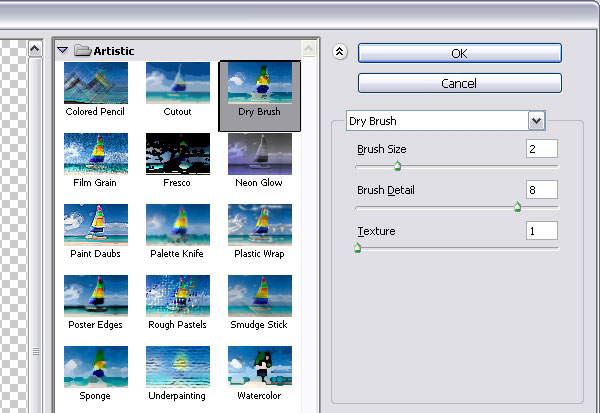Pick the Plastic Wrap filter thumbnail
The width and height of the screenshot is (600, 413).
pos(259,225)
